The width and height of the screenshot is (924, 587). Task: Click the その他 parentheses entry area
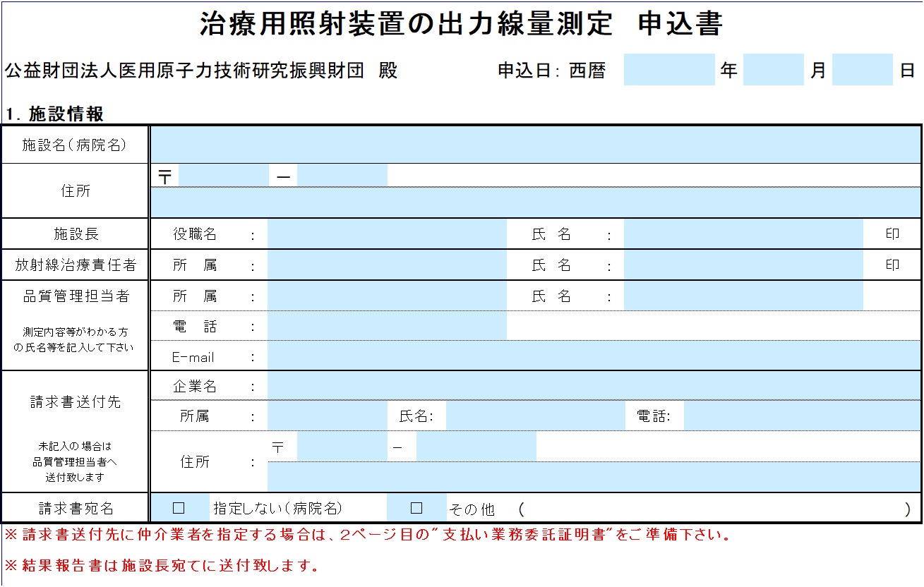714,509
